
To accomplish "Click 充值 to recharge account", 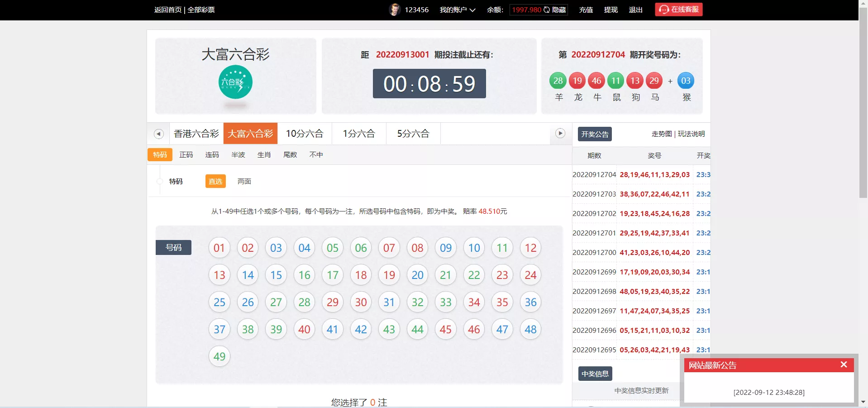I will (585, 10).
